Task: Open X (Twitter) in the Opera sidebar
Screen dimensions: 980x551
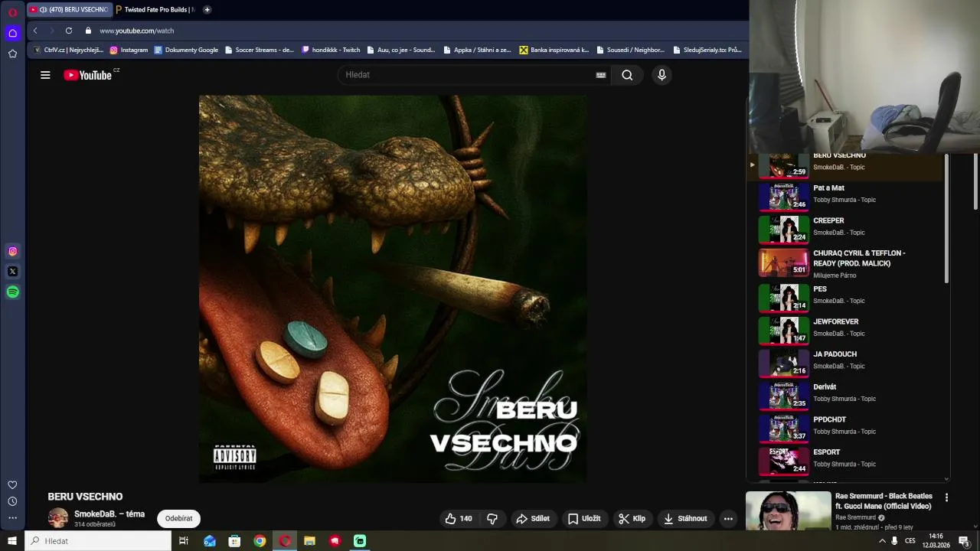Action: coord(12,271)
